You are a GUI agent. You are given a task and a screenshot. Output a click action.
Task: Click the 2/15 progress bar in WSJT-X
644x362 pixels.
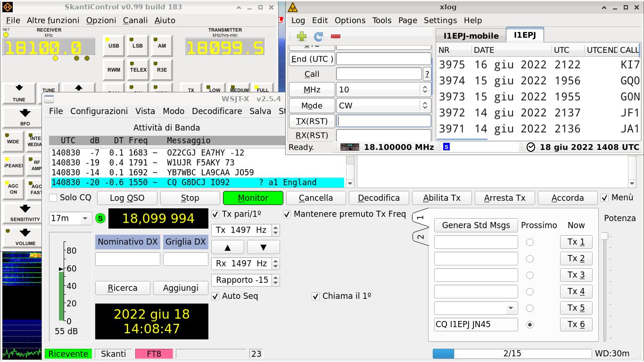512,354
